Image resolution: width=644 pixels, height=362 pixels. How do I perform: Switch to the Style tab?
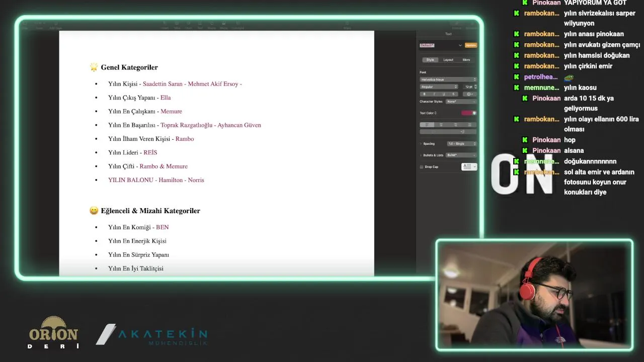point(430,60)
